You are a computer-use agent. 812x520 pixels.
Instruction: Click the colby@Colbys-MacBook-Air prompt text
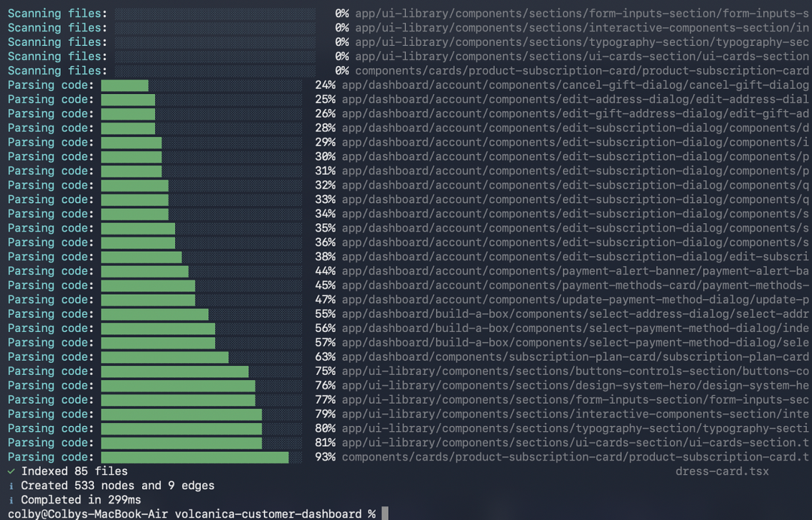tap(88, 514)
